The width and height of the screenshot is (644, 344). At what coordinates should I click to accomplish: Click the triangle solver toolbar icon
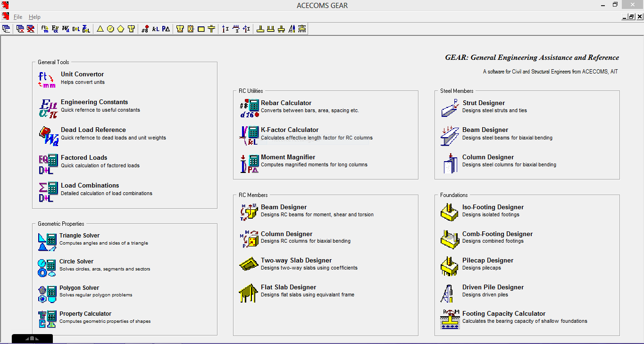100,29
